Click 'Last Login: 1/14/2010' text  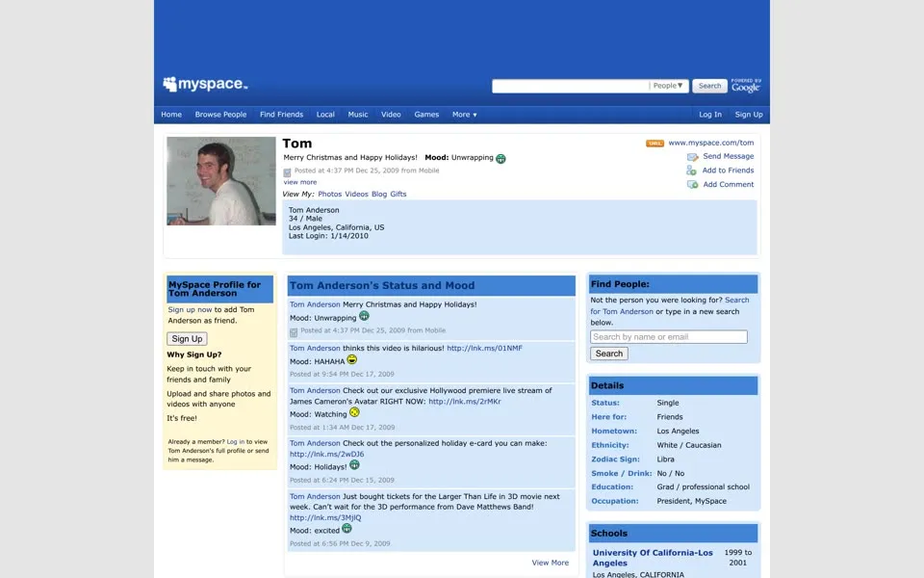point(328,236)
